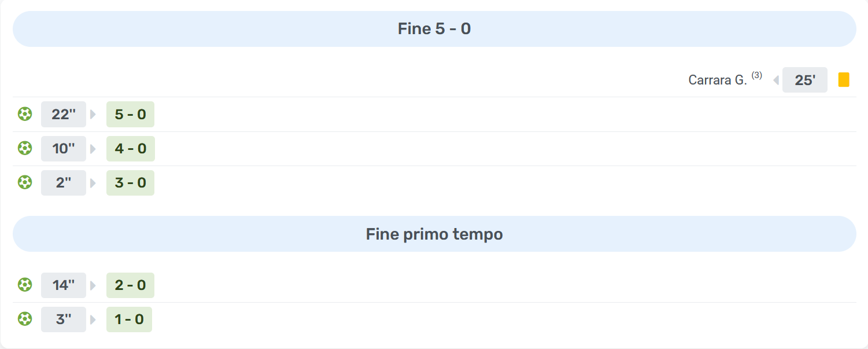Viewport: 868px width, 349px height.
Task: Select the 3 - 0 score badge
Action: (130, 183)
